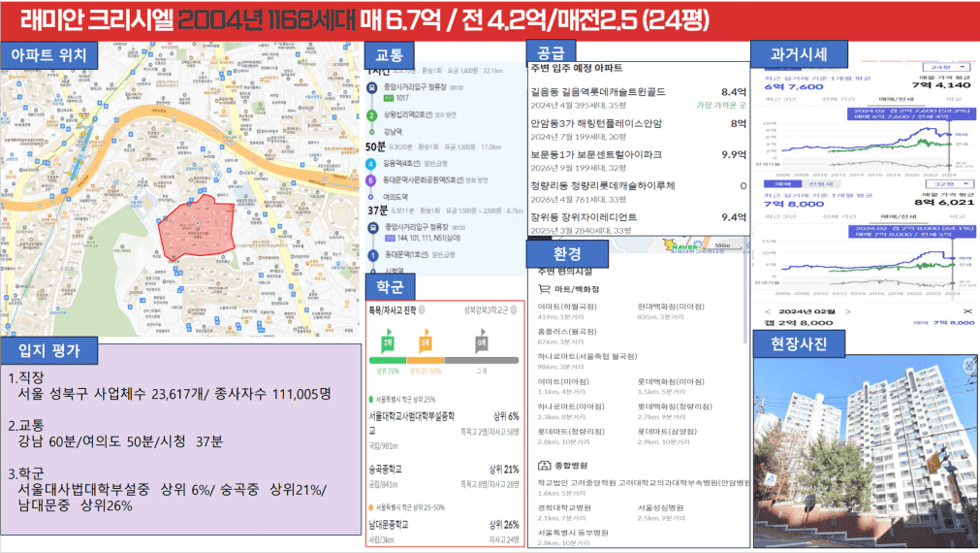The height and width of the screenshot is (553, 980).
Task: Select 최근 3년 tab in upper chart
Action: 780,100
